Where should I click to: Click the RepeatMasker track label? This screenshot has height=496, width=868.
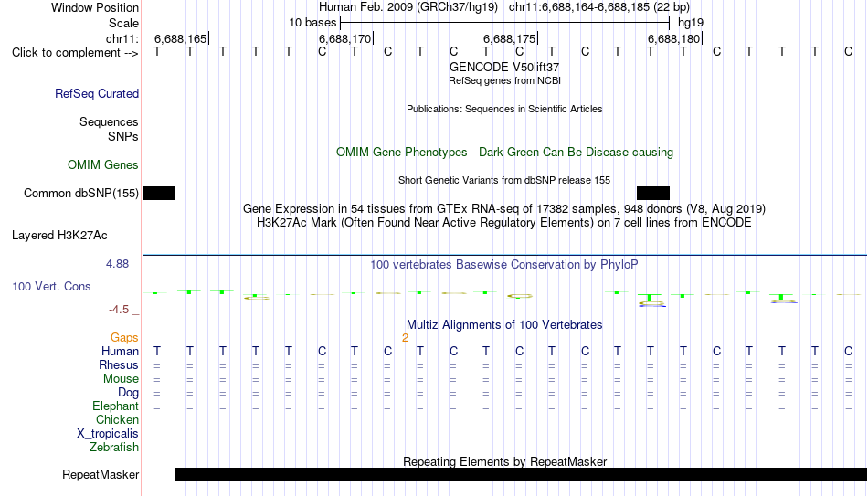coord(101,474)
